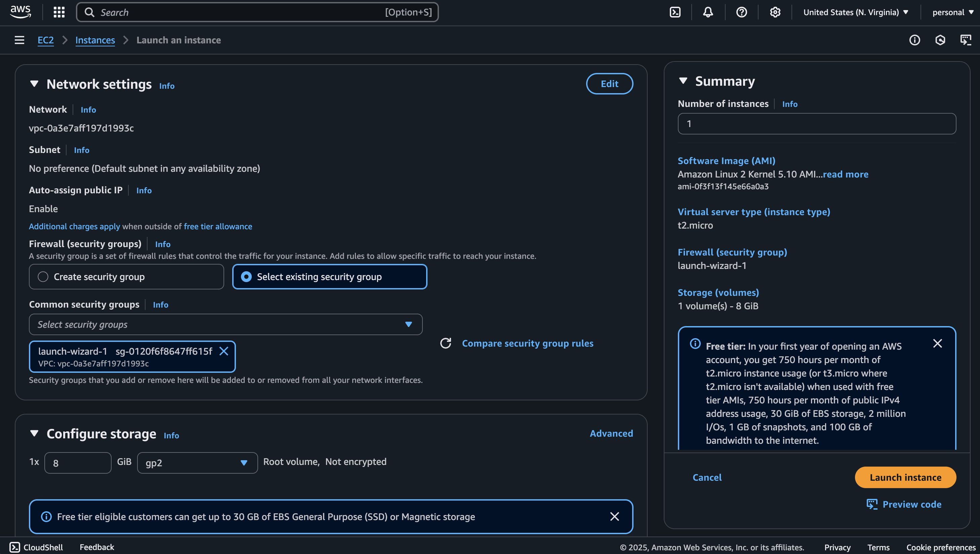The image size is (980, 554).
Task: Collapse the Network settings section
Action: point(34,84)
